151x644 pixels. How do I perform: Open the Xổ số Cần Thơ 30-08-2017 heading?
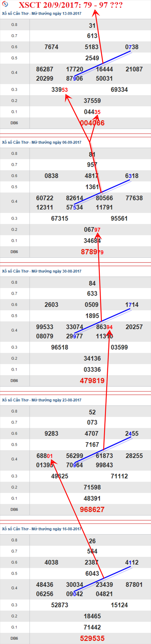42,271
